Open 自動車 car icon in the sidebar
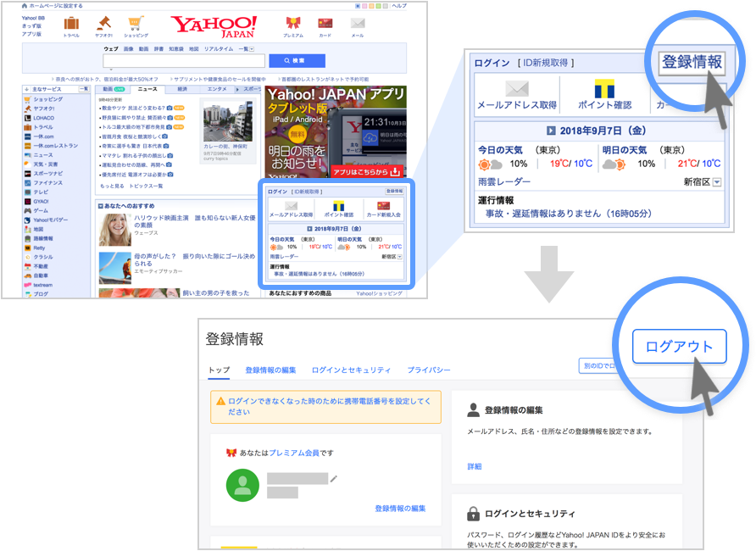Viewport: 756px width, 551px height. 27,275
